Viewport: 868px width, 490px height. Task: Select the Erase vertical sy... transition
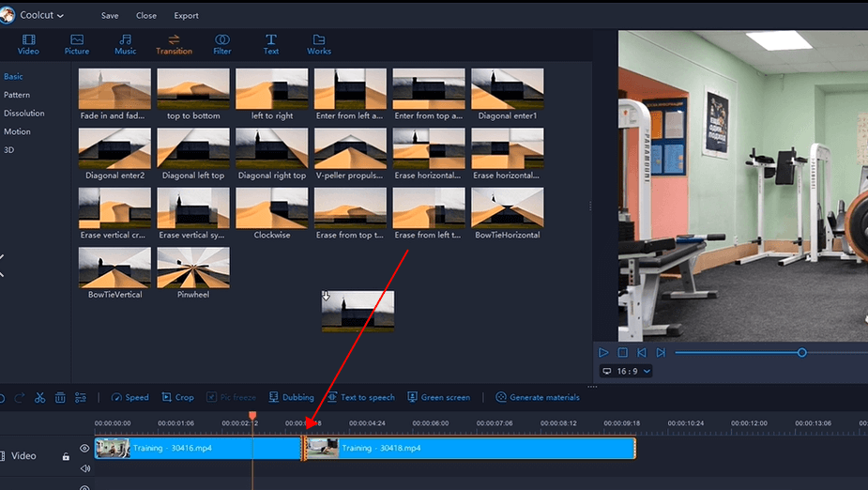tap(193, 214)
